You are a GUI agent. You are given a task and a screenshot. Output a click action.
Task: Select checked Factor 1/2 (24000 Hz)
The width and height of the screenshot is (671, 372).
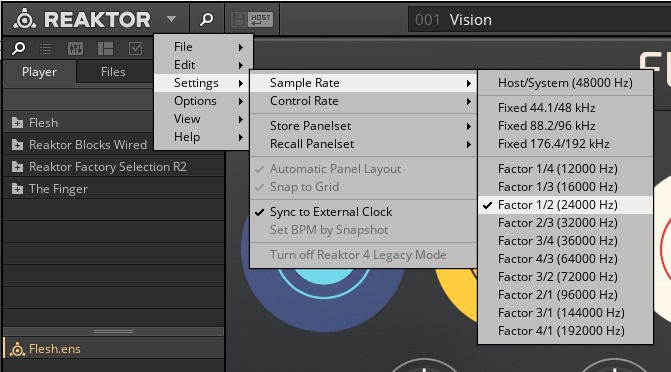pos(565,205)
